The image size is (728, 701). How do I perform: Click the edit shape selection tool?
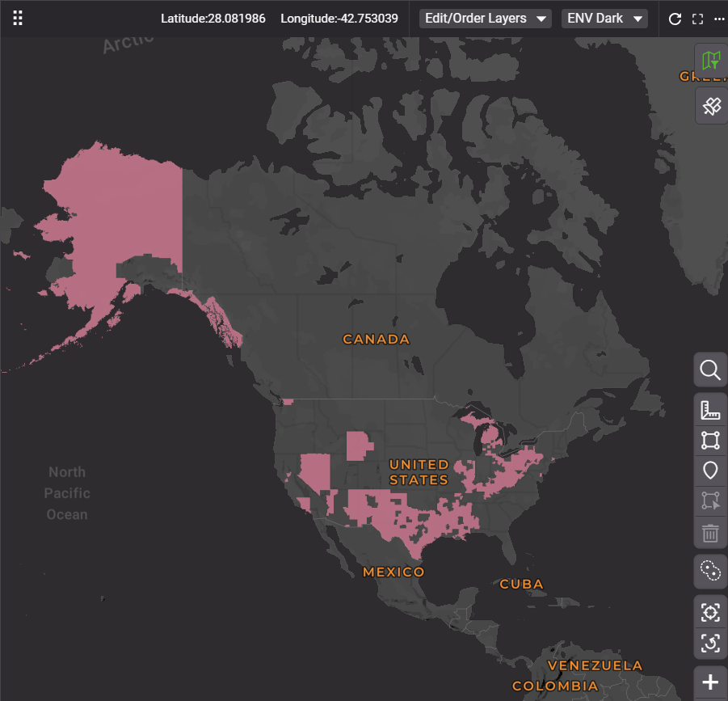710,500
